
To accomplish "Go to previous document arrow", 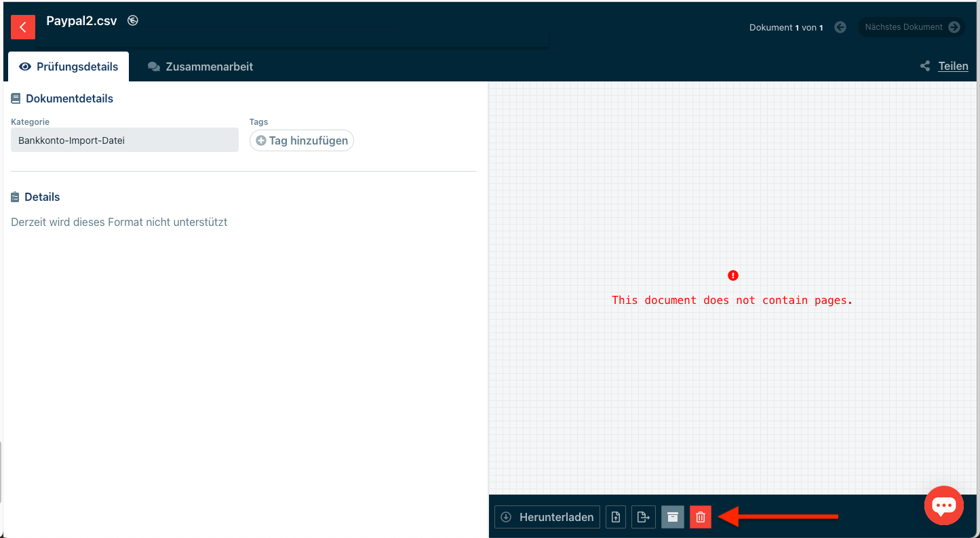I will click(840, 27).
